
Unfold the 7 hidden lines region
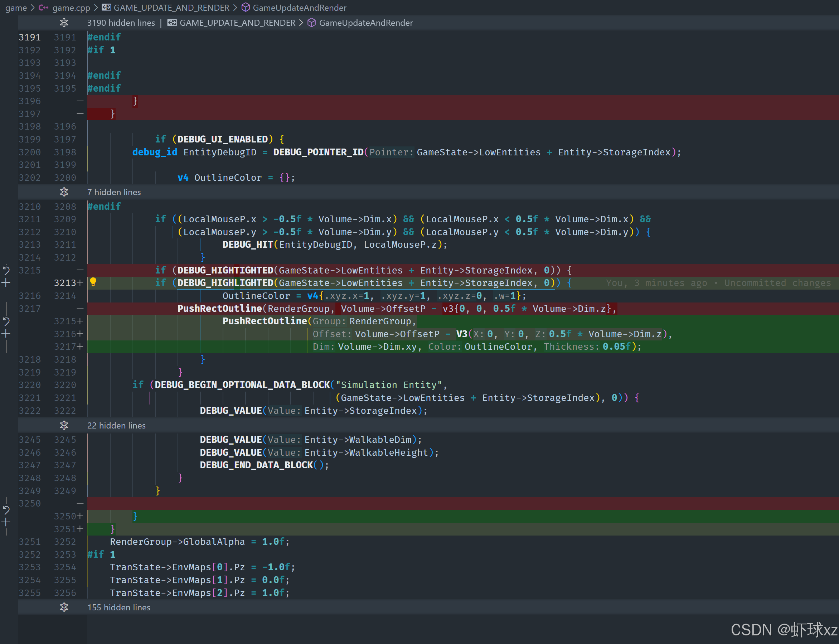click(64, 192)
